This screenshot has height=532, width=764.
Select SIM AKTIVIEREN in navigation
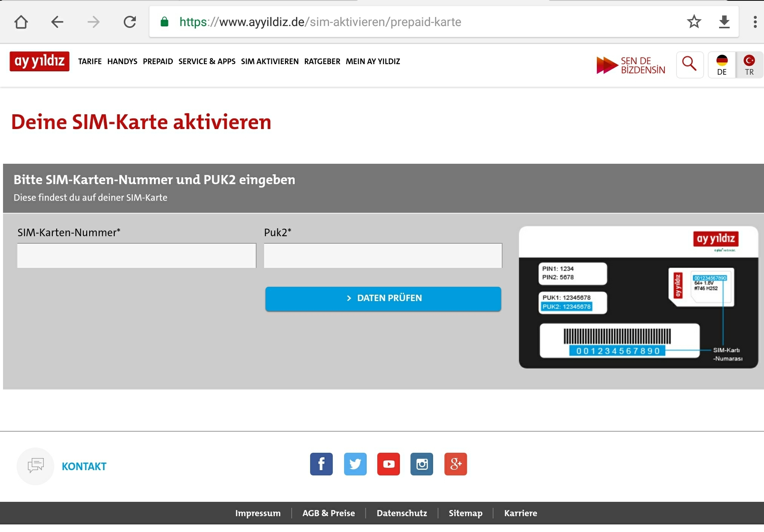click(270, 61)
